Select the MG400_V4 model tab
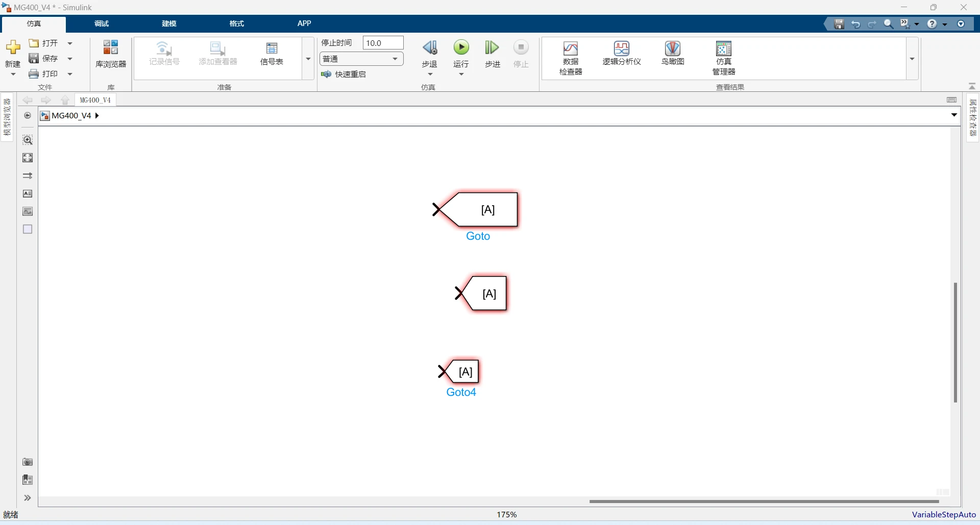Viewport: 980px width, 525px height. [x=95, y=100]
